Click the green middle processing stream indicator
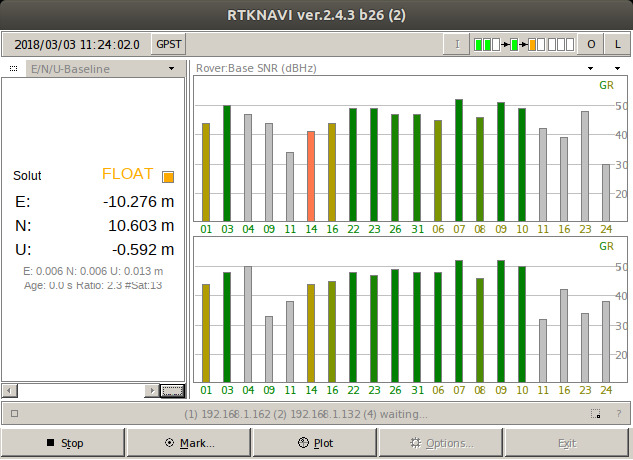Viewport: 633px width, 460px height. pos(514,44)
